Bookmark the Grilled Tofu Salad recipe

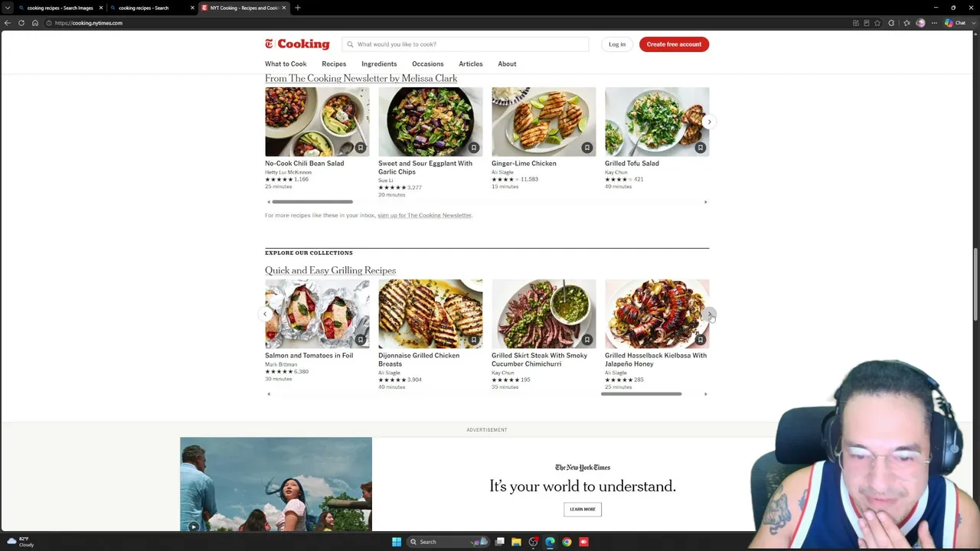coord(700,148)
